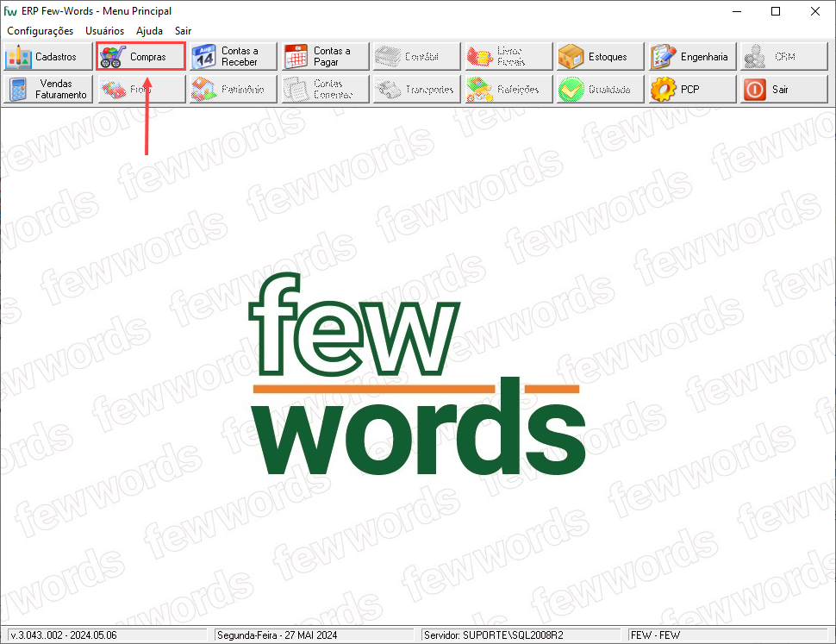Open the Usuários menu
The height and width of the screenshot is (644, 836).
coord(104,31)
